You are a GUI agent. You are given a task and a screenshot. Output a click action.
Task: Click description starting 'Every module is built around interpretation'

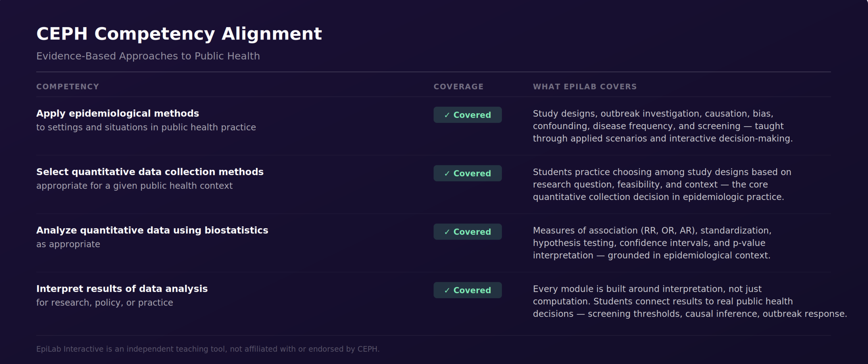point(690,301)
